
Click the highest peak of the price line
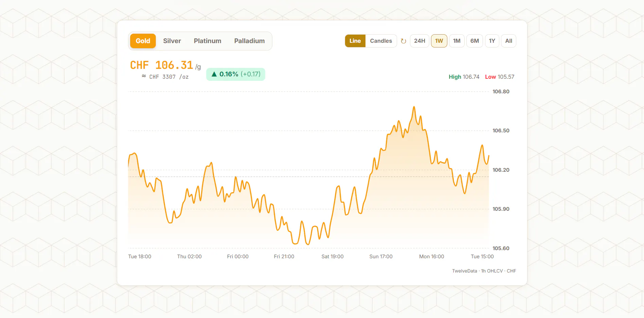coord(414,107)
